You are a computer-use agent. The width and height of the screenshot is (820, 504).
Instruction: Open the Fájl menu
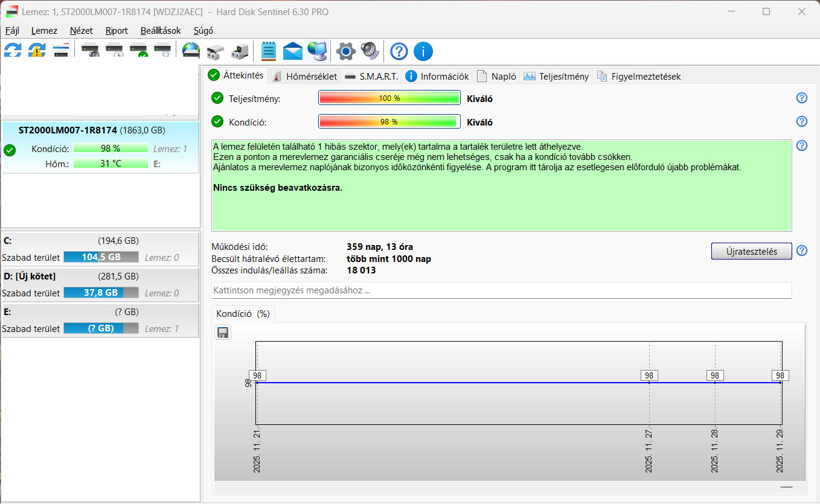coord(12,31)
